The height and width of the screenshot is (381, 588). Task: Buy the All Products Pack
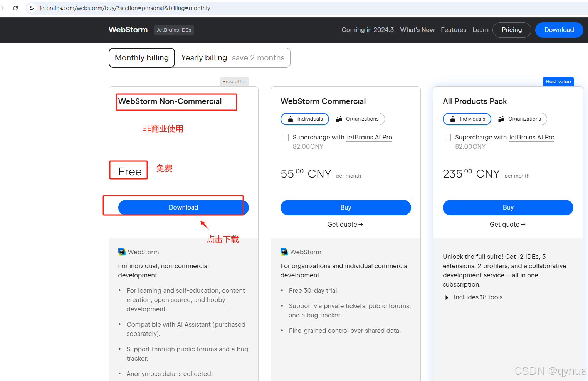508,207
